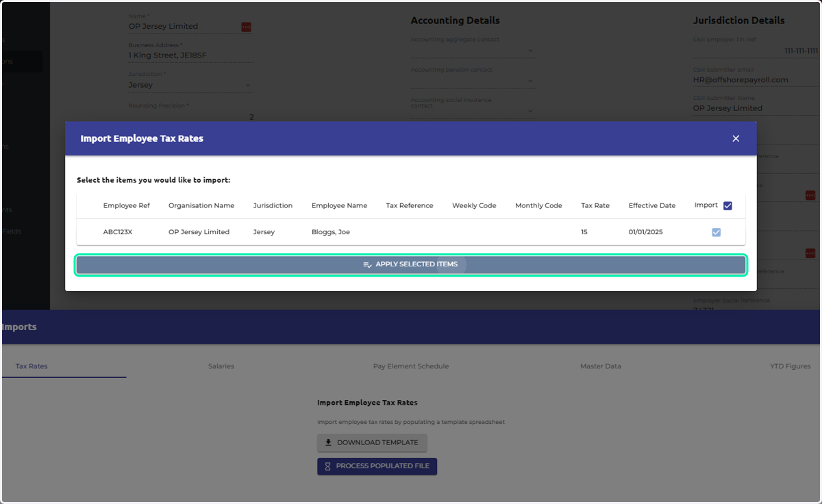This screenshot has height=504, width=822.
Task: Open the Accounting social insurance contact dropdown
Action: 473,111
